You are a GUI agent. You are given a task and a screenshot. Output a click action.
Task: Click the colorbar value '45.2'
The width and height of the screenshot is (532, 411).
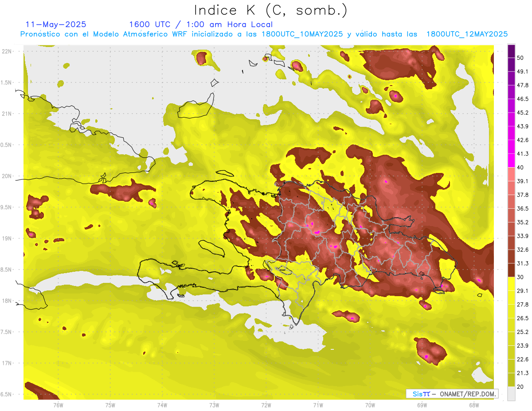[523, 113]
